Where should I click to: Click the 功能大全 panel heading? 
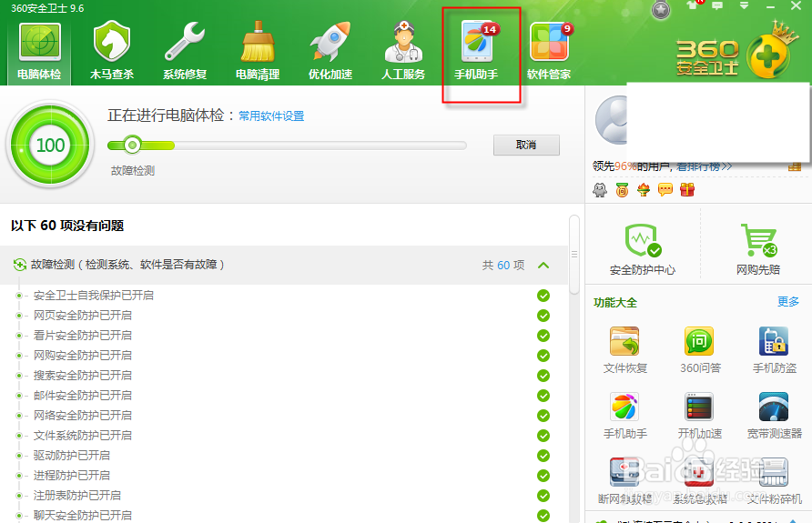pyautogui.click(x=615, y=303)
